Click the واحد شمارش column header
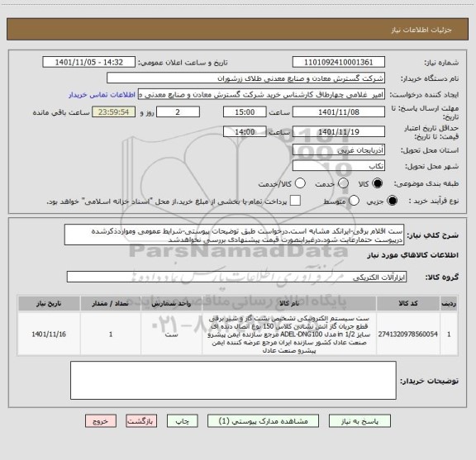Viewport: 476px width, 460px height. pyautogui.click(x=172, y=303)
